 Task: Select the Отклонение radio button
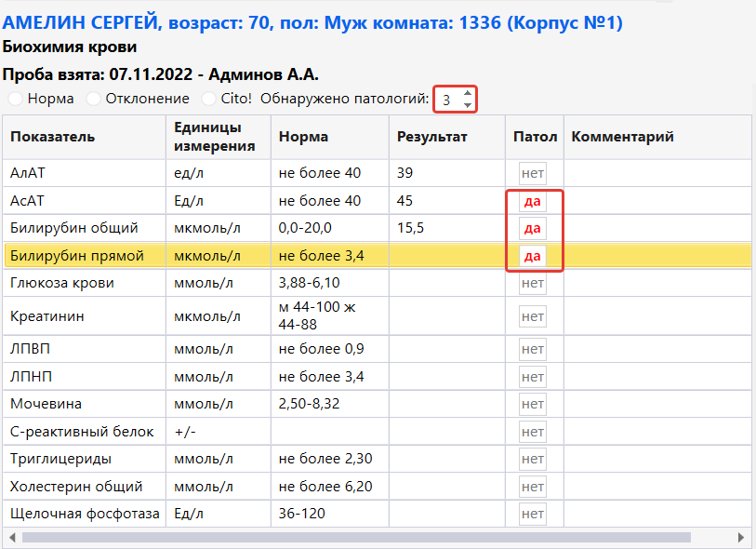94,99
